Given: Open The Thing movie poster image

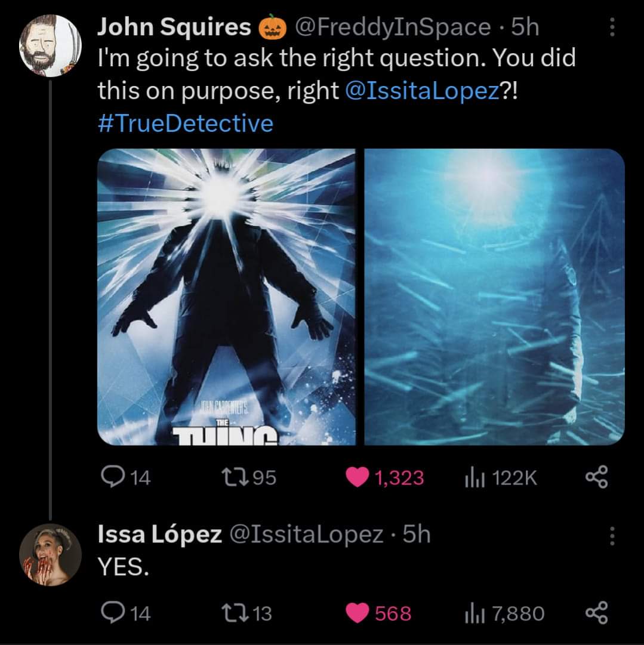Looking at the screenshot, I should pyautogui.click(x=226, y=297).
